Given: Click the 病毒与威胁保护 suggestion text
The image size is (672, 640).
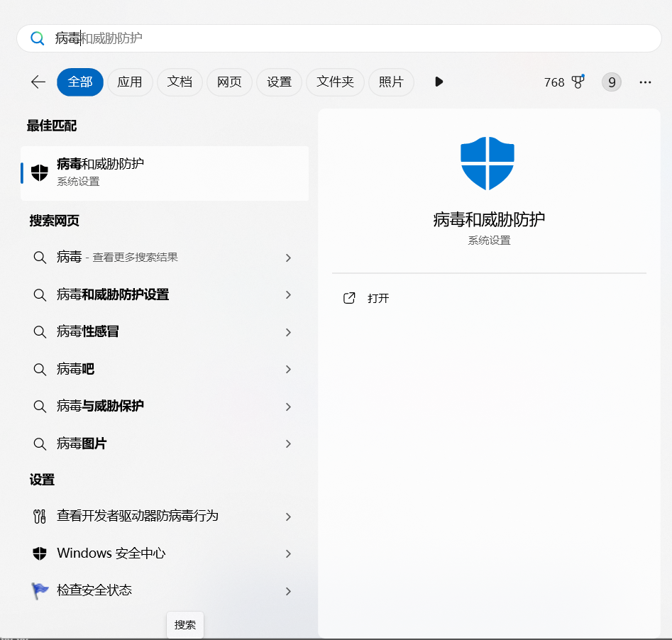Looking at the screenshot, I should point(100,406).
